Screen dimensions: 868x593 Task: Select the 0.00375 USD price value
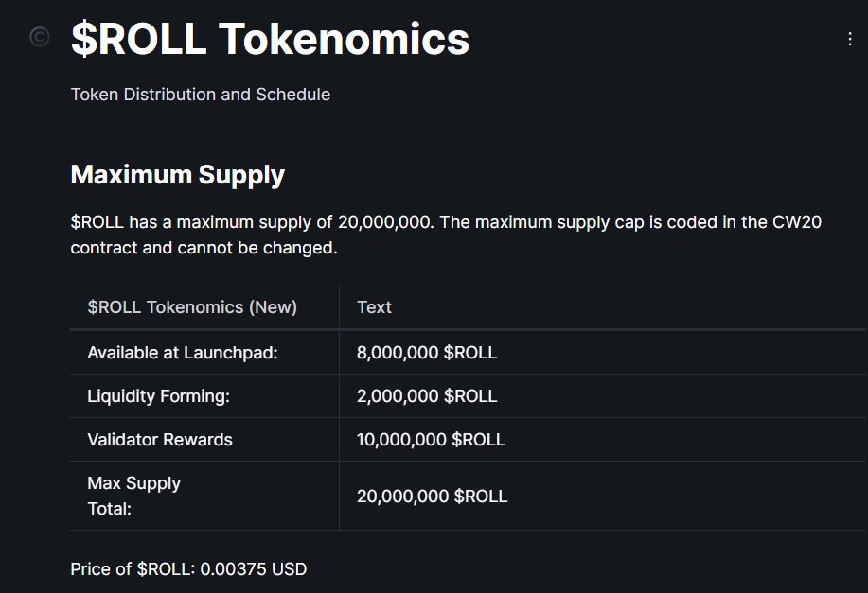(253, 569)
